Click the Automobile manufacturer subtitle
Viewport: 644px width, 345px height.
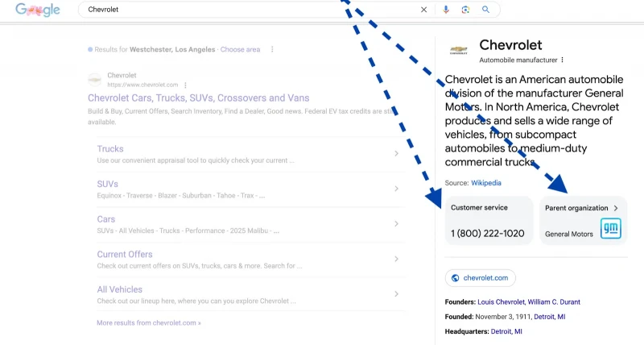tap(518, 60)
